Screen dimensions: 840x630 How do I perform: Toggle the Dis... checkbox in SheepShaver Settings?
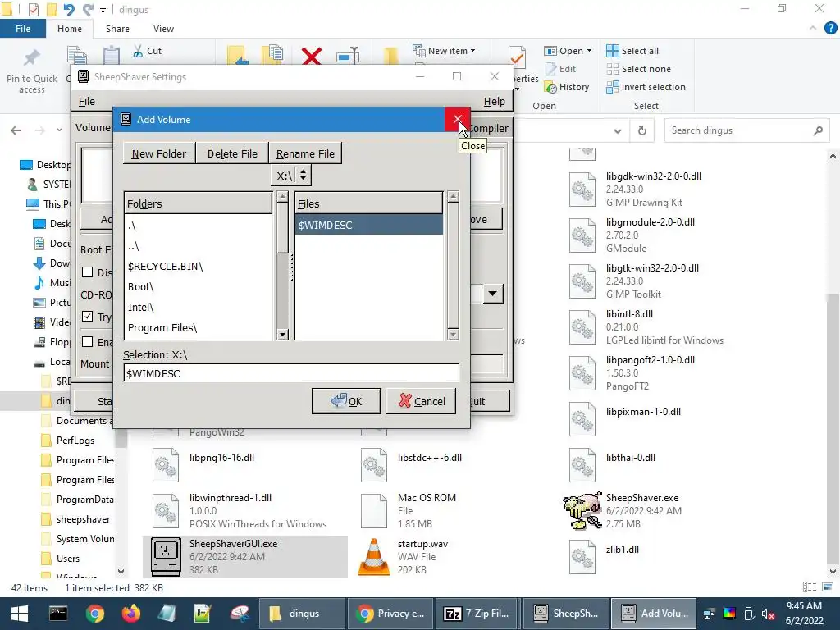(87, 272)
